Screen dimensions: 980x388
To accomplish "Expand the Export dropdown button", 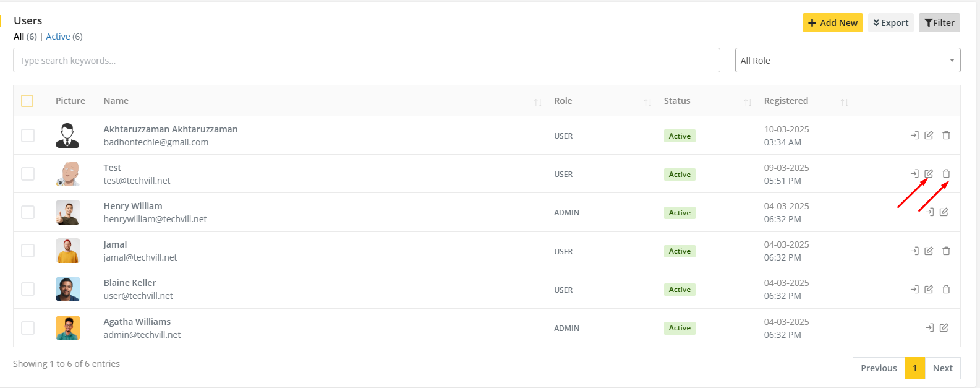I will 890,23.
